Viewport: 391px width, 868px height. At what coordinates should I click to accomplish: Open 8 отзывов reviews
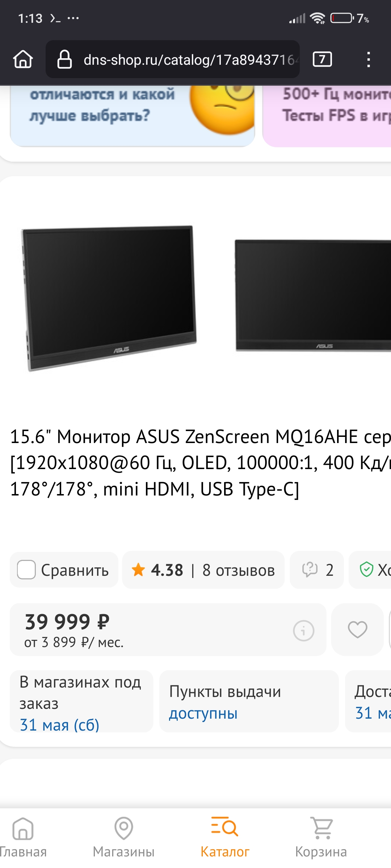click(239, 570)
